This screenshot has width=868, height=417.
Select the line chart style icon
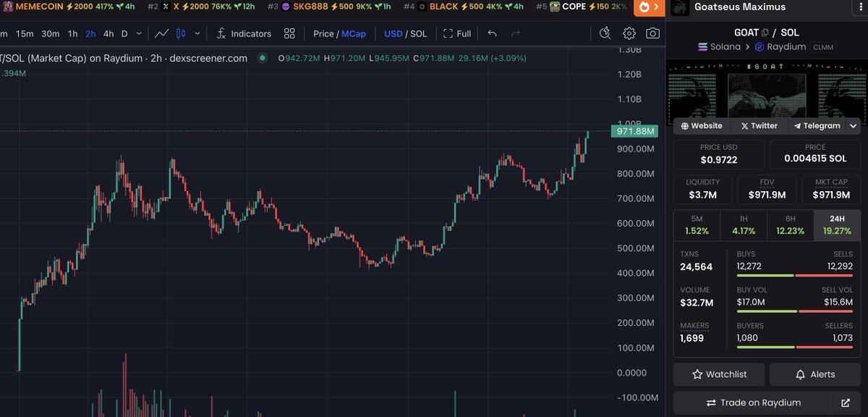point(162,33)
